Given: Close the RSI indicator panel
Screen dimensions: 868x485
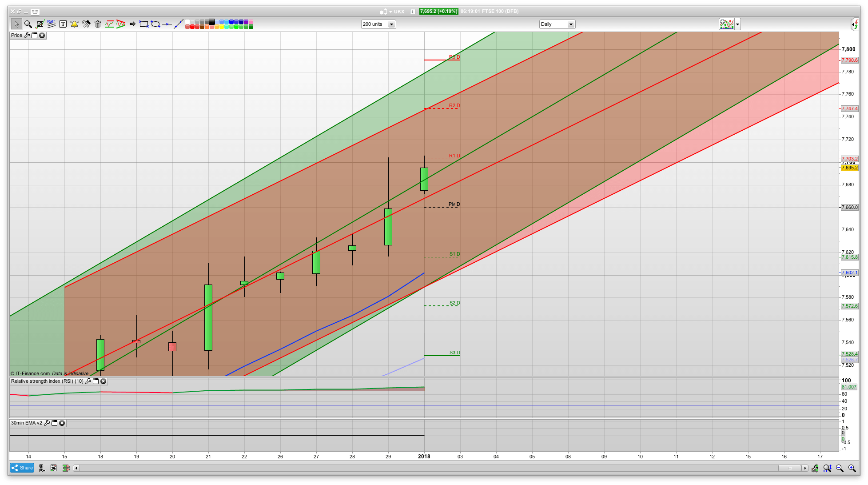Looking at the screenshot, I should pyautogui.click(x=103, y=381).
